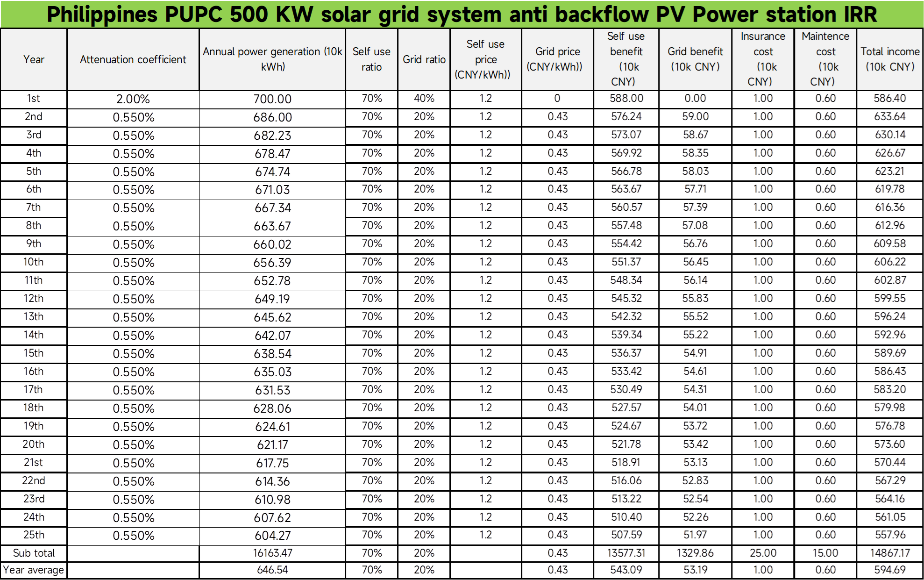
Task: Select the 663.67 generation cell
Action: tap(273, 227)
